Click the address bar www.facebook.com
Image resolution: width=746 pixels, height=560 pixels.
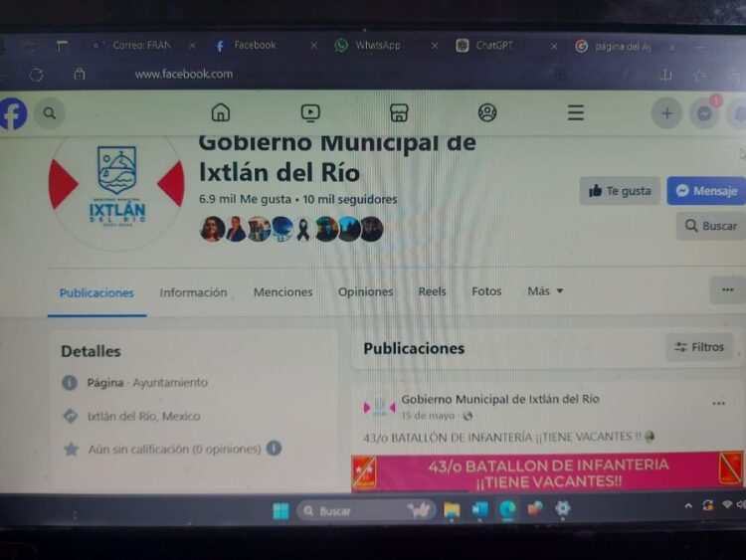coord(184,75)
